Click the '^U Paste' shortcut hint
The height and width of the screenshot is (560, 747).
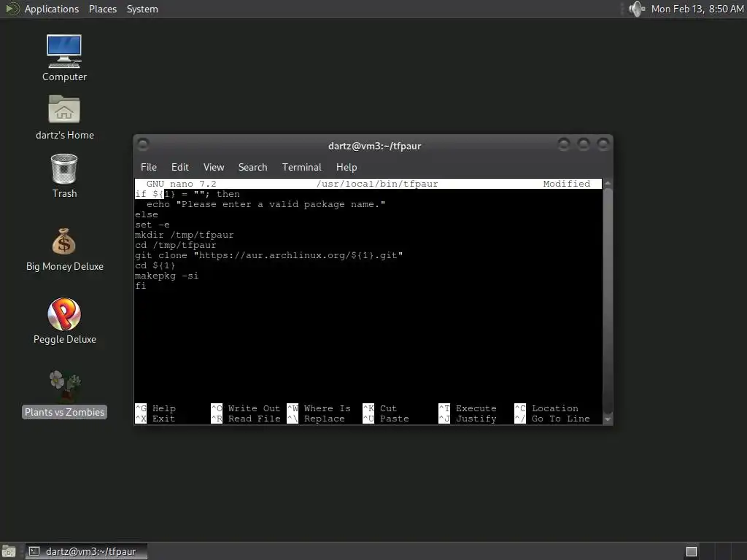(x=386, y=419)
